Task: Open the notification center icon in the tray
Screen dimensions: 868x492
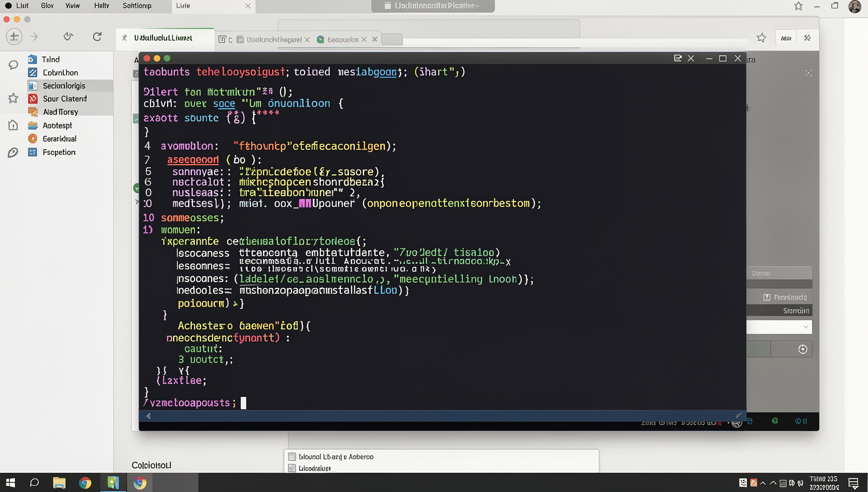Action: (853, 483)
